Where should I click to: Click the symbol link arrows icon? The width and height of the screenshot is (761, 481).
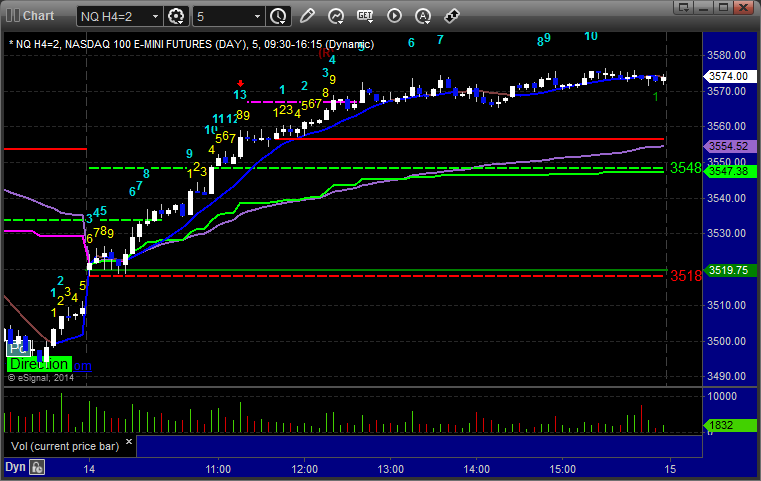(x=451, y=16)
